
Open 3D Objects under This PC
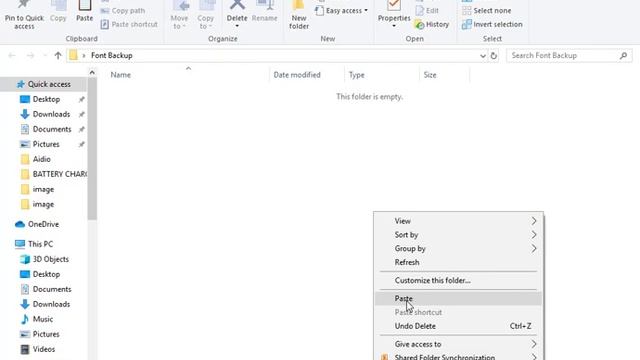click(50, 259)
